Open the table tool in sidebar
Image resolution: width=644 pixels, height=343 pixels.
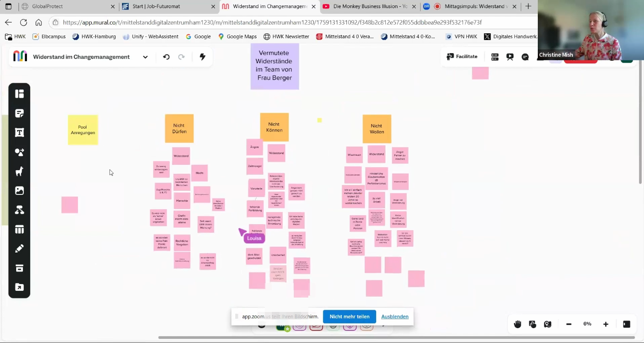[19, 230]
